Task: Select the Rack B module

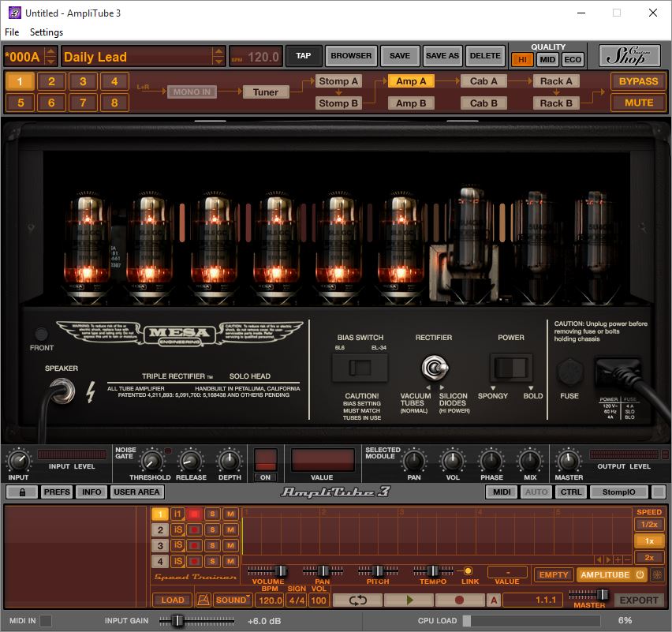Action: tap(556, 103)
